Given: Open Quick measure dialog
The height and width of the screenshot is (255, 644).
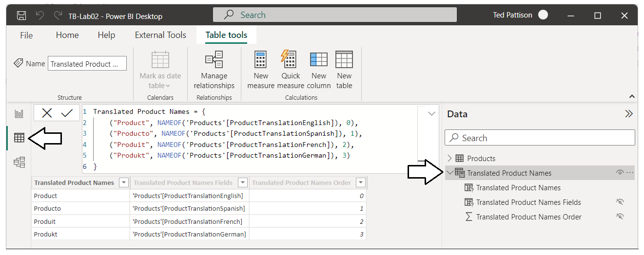Looking at the screenshot, I should [x=291, y=70].
